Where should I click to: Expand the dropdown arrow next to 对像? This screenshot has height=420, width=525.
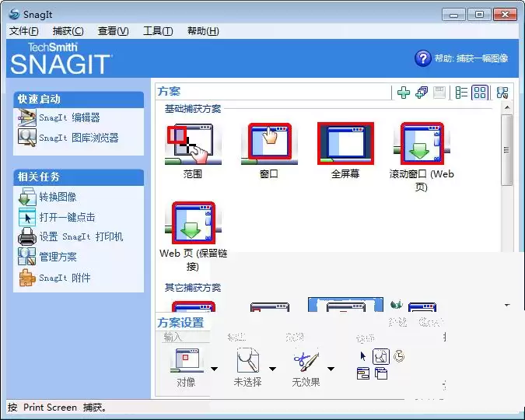(215, 369)
